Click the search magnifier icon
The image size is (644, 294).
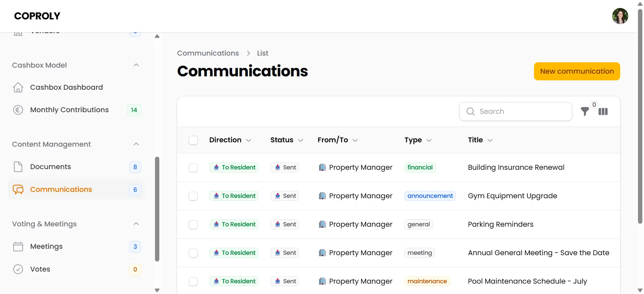tap(471, 112)
